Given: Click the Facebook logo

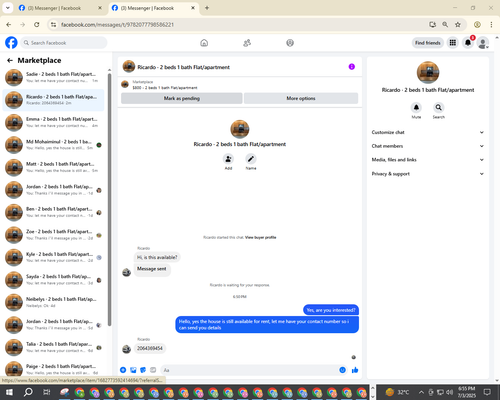Looking at the screenshot, I should (11, 43).
